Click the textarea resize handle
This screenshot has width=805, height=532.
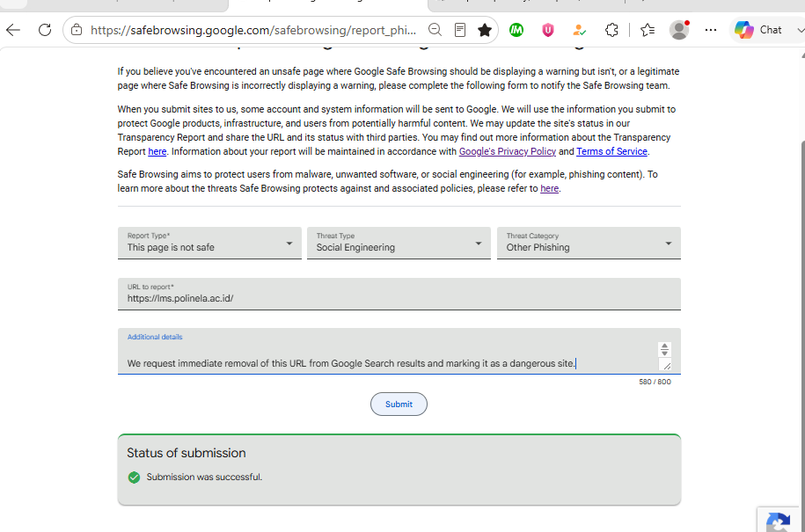click(x=666, y=365)
